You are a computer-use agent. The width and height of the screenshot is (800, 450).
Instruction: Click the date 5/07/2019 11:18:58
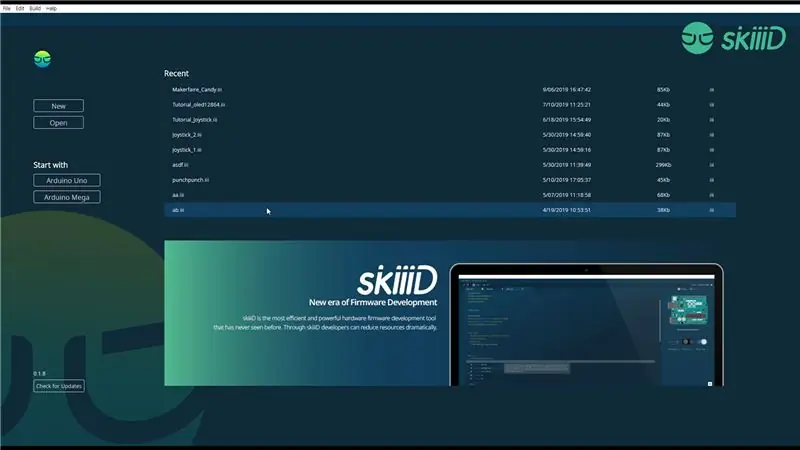[x=567, y=195]
